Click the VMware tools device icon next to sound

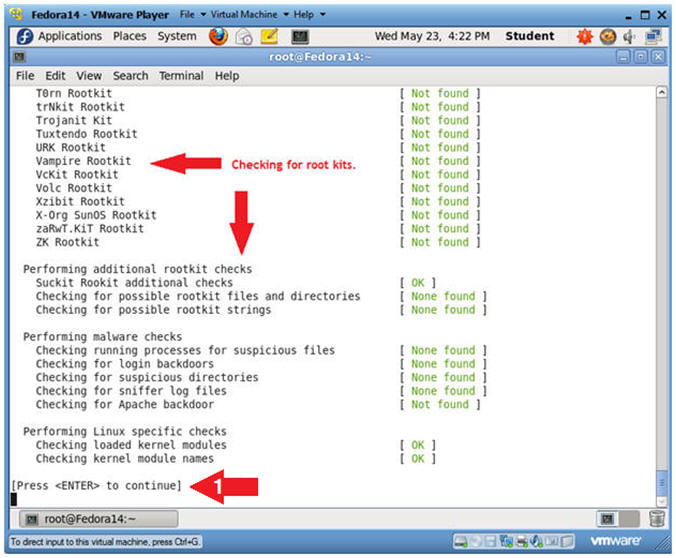551,542
